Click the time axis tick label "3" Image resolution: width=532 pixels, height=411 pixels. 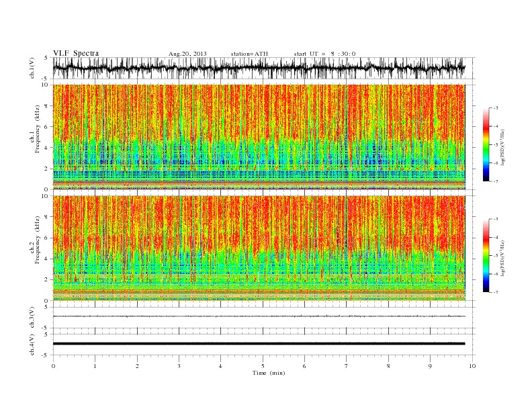[179, 366]
